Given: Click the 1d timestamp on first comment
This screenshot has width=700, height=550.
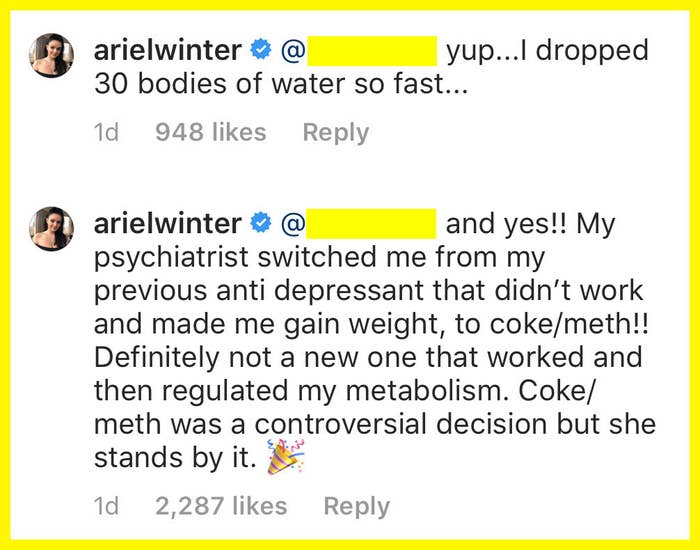Looking at the screenshot, I should coord(106,133).
